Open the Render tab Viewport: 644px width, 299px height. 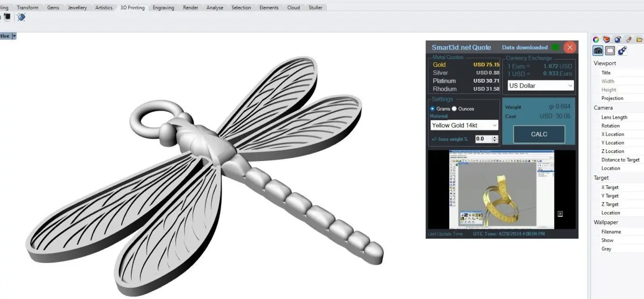191,8
